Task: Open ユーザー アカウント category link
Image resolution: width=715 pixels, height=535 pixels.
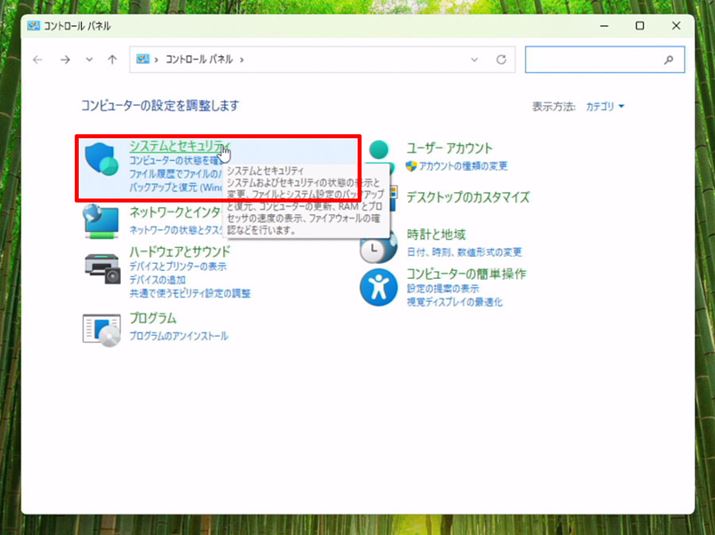Action: pos(449,148)
